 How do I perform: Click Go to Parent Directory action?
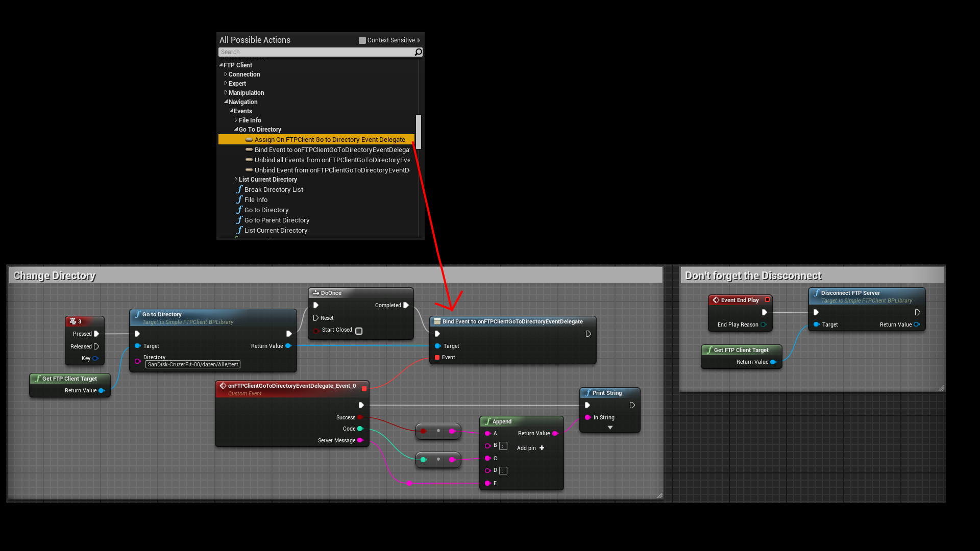[277, 220]
